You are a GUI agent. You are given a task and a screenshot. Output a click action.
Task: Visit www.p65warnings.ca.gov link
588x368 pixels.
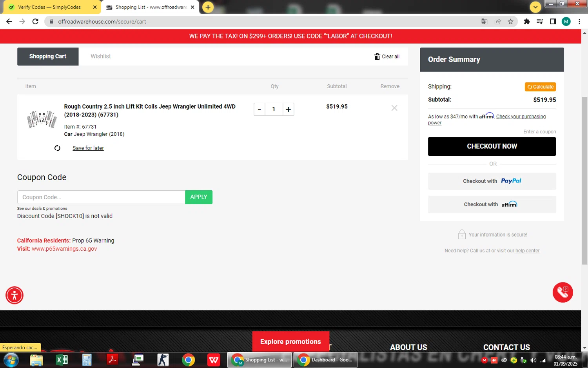click(64, 249)
